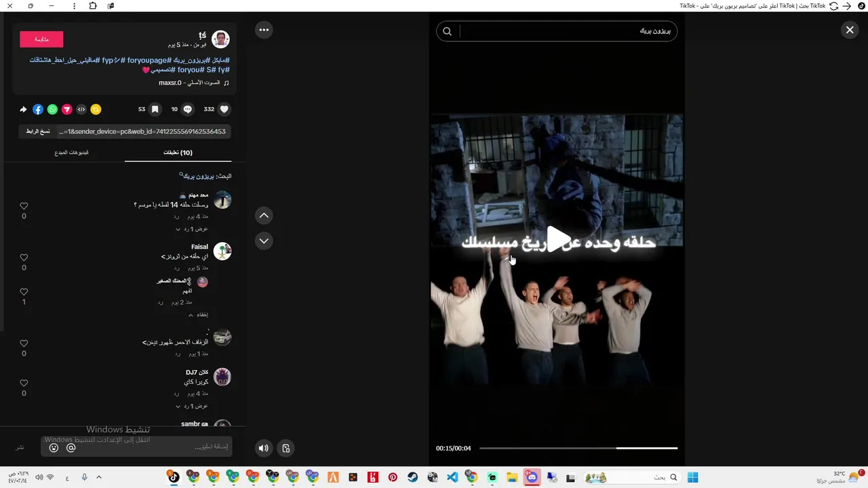Open Visual Studio Code from taskbar
The width and height of the screenshot is (868, 488).
[x=452, y=478]
